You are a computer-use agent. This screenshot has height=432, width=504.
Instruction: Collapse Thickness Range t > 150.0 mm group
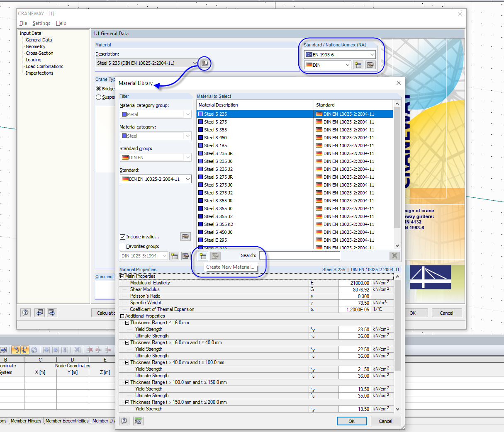click(x=127, y=402)
